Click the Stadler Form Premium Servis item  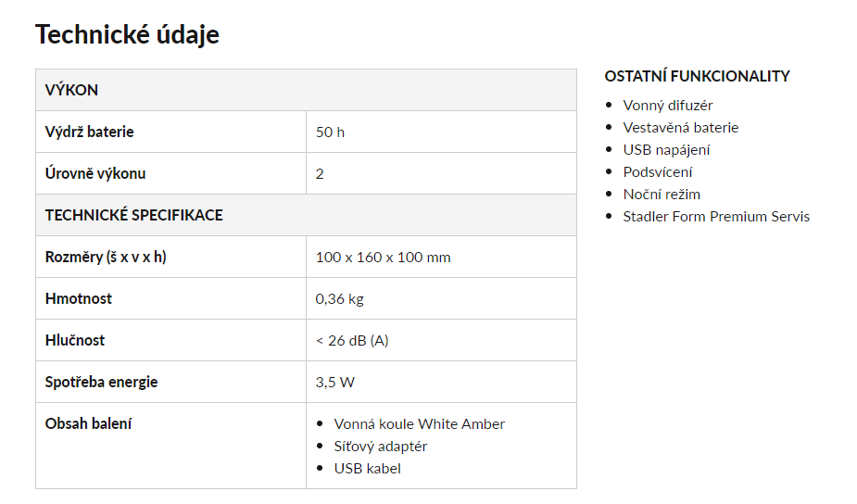(716, 217)
